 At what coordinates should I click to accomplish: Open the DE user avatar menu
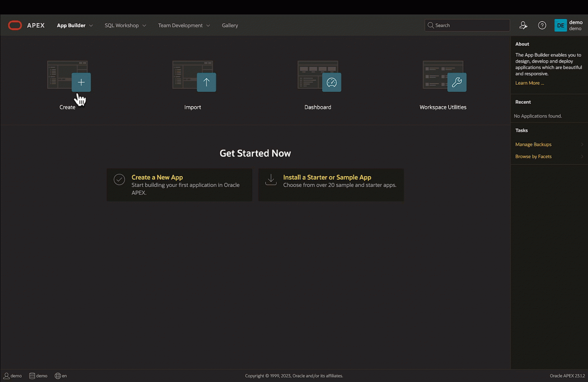pyautogui.click(x=560, y=25)
